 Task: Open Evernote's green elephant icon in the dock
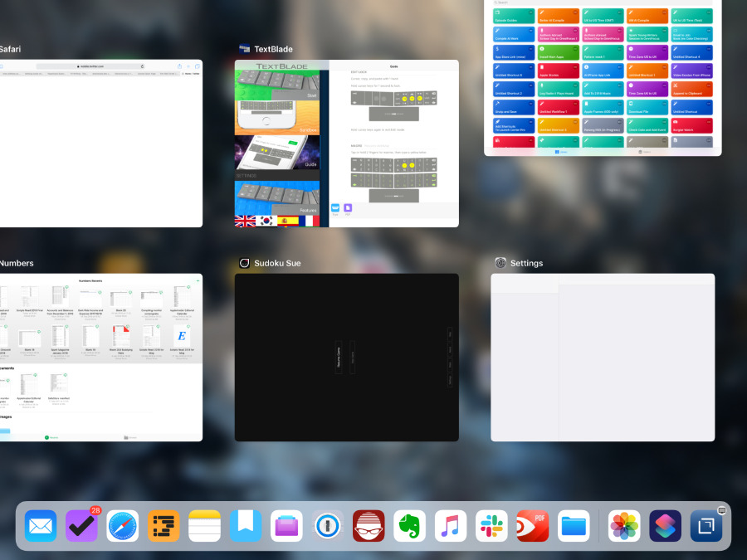pyautogui.click(x=410, y=526)
